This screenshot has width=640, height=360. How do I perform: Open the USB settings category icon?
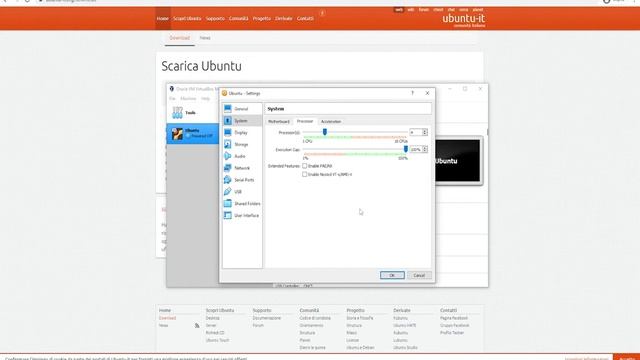(x=228, y=191)
